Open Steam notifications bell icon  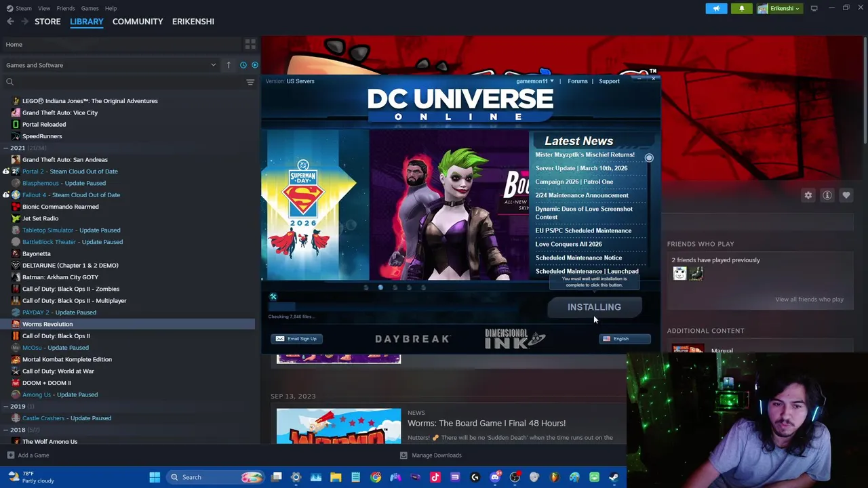click(741, 8)
